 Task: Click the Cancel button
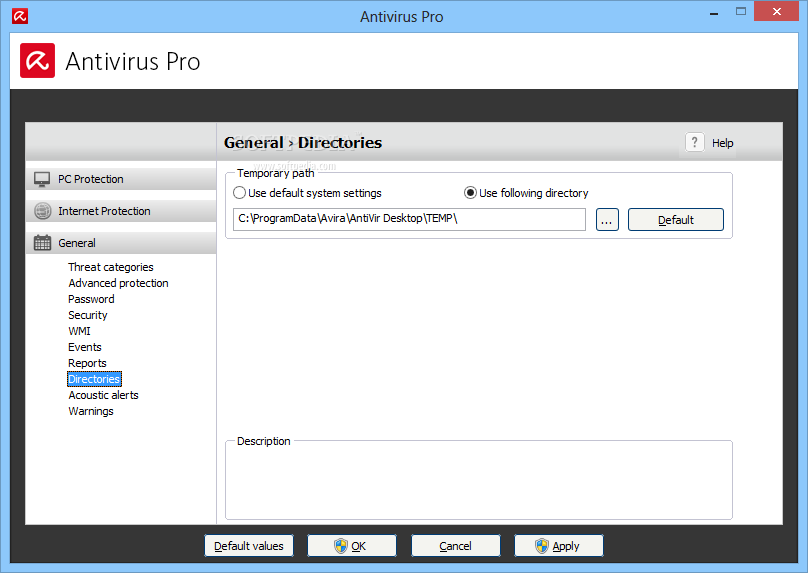[456, 546]
